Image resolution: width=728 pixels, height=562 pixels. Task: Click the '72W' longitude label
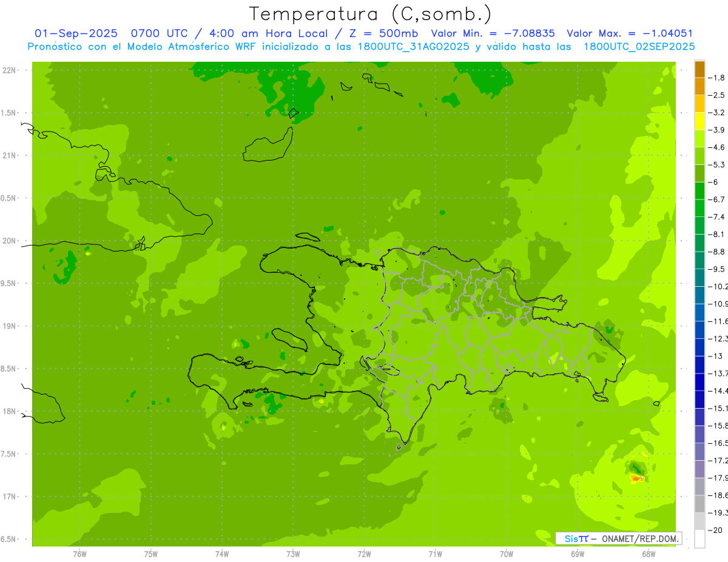click(364, 554)
